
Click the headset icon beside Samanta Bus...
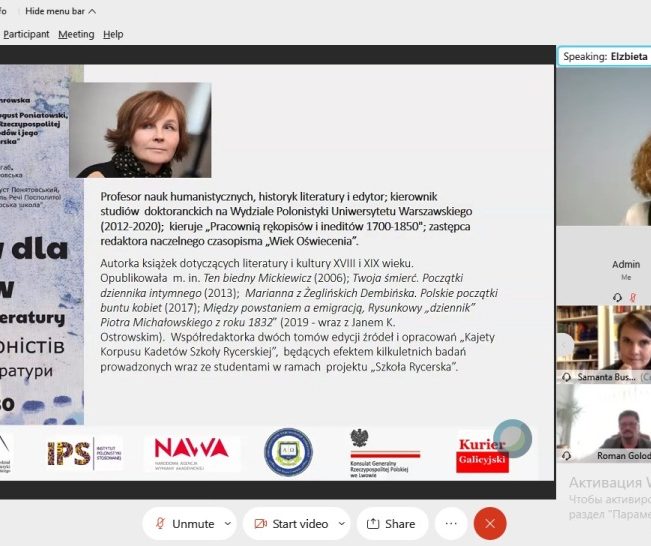click(566, 377)
